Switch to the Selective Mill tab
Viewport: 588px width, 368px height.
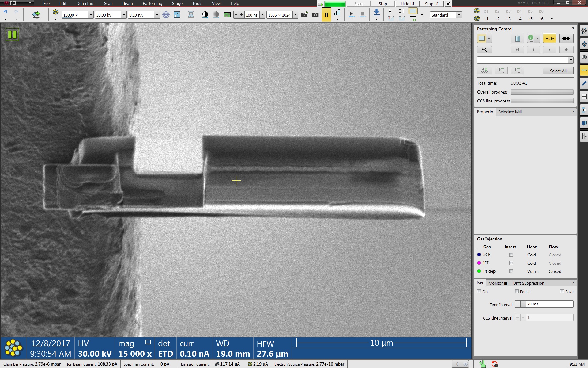click(x=510, y=112)
